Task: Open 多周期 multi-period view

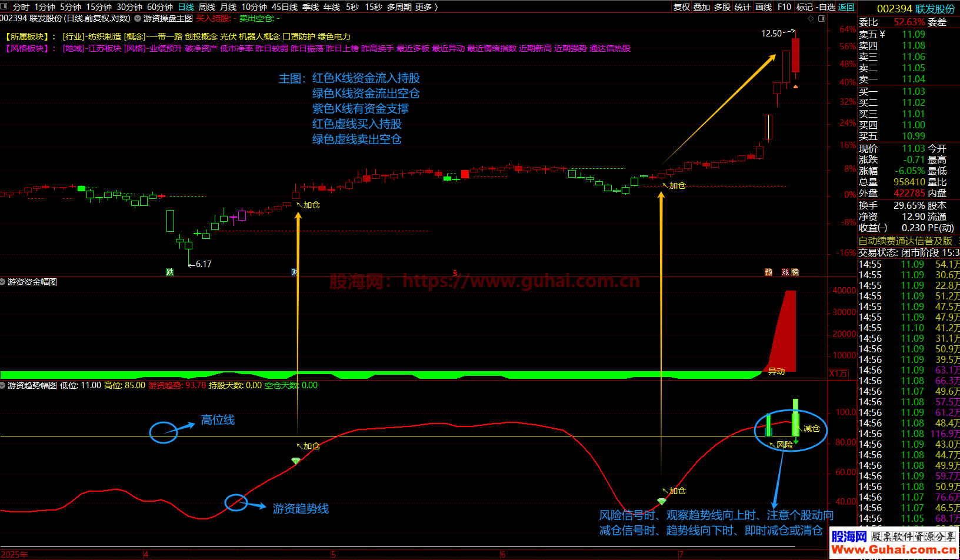Action: pos(399,7)
